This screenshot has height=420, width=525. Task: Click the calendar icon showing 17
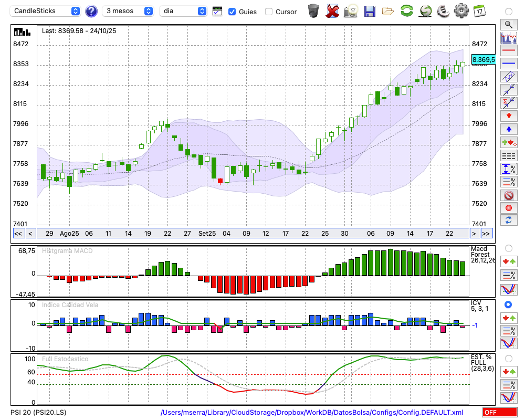pyautogui.click(x=479, y=11)
